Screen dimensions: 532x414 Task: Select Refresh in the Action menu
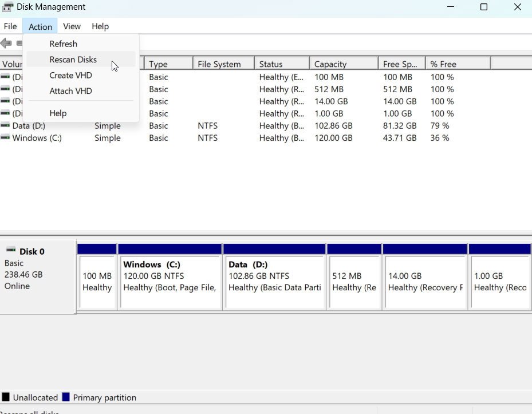[63, 44]
